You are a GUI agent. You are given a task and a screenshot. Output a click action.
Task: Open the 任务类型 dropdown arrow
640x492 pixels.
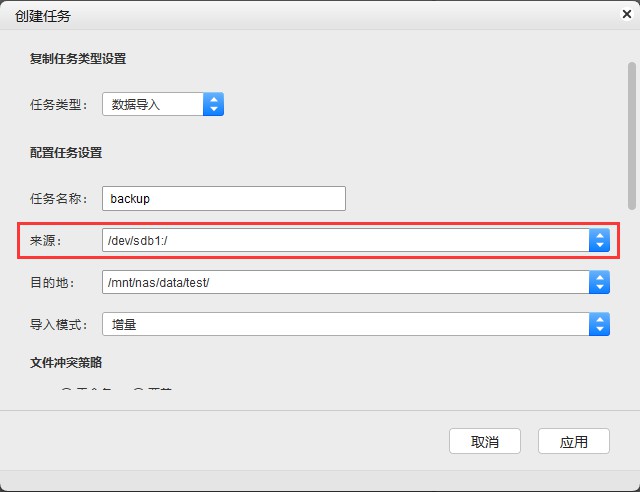(x=213, y=104)
